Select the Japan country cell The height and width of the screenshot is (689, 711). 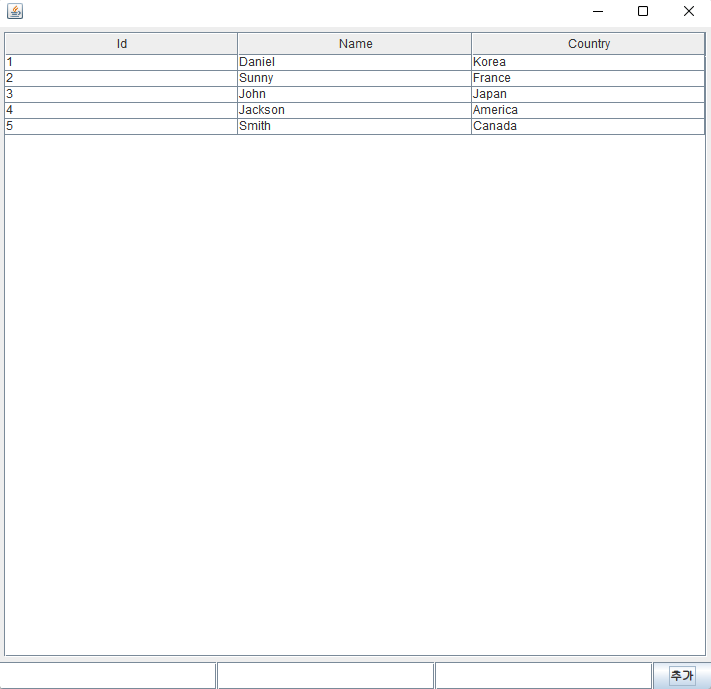point(588,94)
